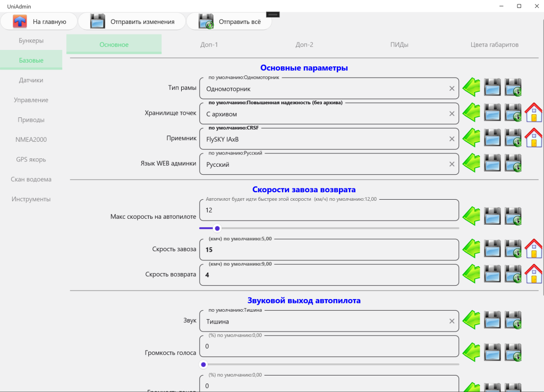Image resolution: width=544 pixels, height=392 pixels.
Task: Click the На главную button
Action: point(39,22)
